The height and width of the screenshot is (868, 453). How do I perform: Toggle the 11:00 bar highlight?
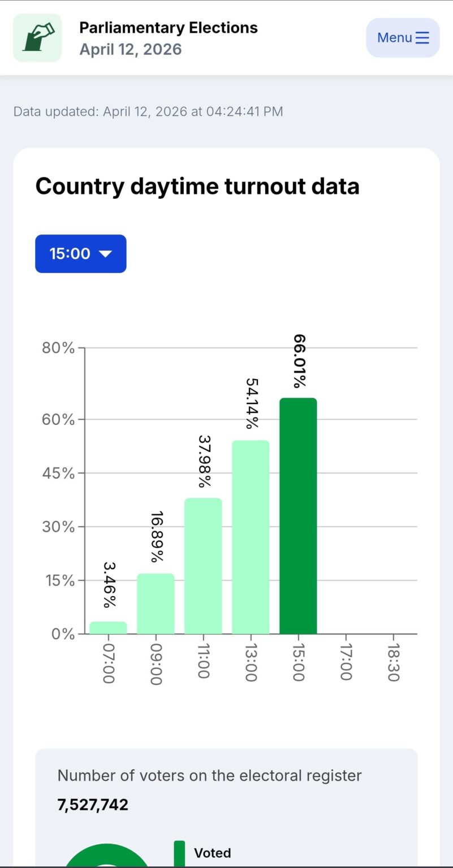(203, 565)
